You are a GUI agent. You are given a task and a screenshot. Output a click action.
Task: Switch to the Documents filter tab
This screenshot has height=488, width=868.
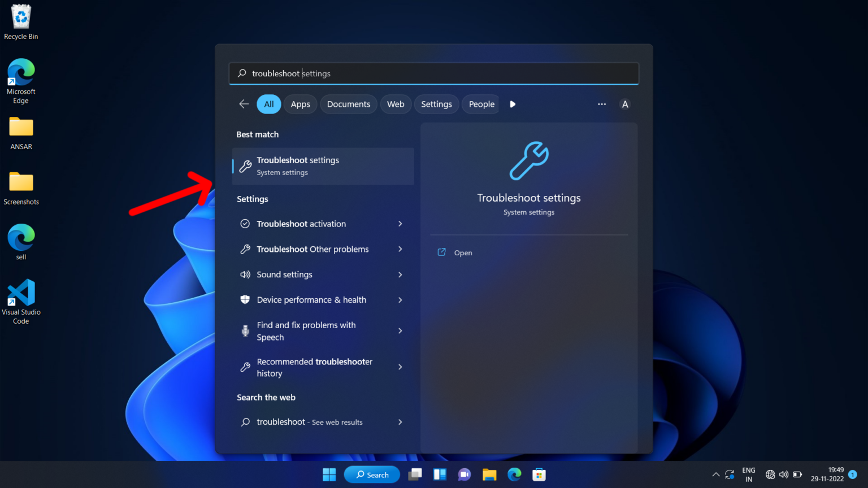348,104
